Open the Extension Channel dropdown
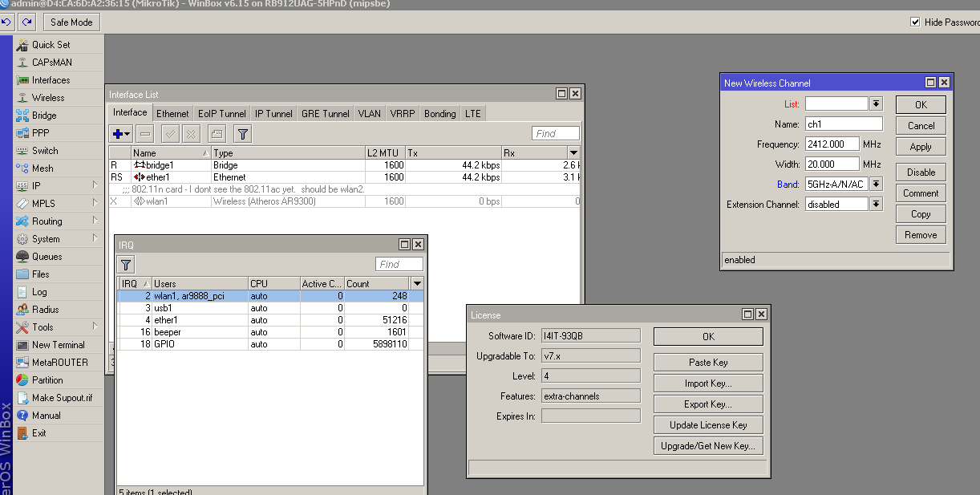Screen dimensions: 980x495 877,205
